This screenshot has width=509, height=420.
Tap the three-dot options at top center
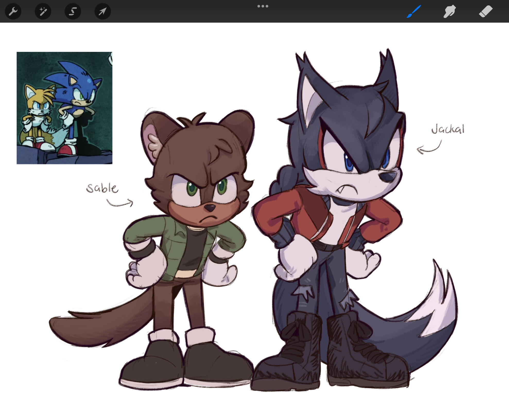[x=263, y=6]
